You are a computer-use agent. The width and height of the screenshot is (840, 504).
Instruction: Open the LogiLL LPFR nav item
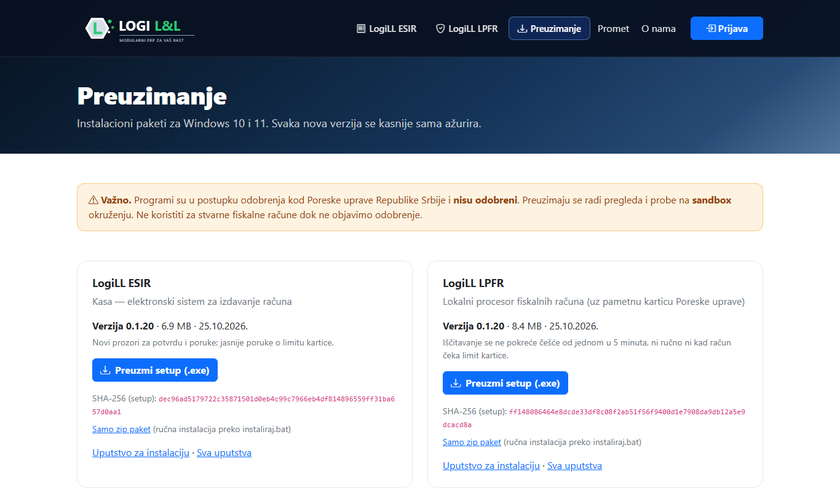click(x=467, y=28)
